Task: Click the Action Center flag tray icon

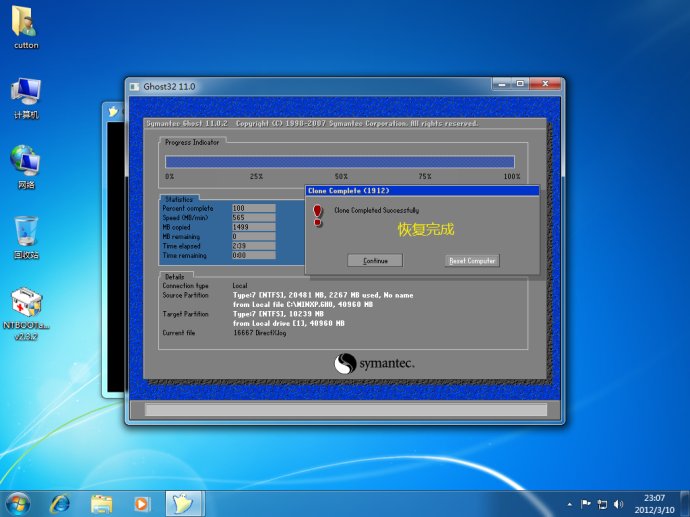Action: [586, 504]
